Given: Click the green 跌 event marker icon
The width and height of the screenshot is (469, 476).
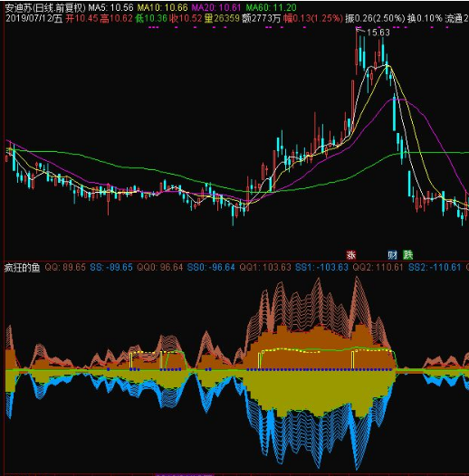Looking at the screenshot, I should [x=407, y=254].
